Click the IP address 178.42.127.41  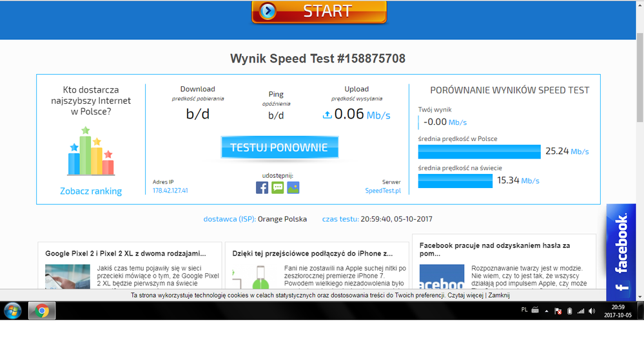coord(170,191)
